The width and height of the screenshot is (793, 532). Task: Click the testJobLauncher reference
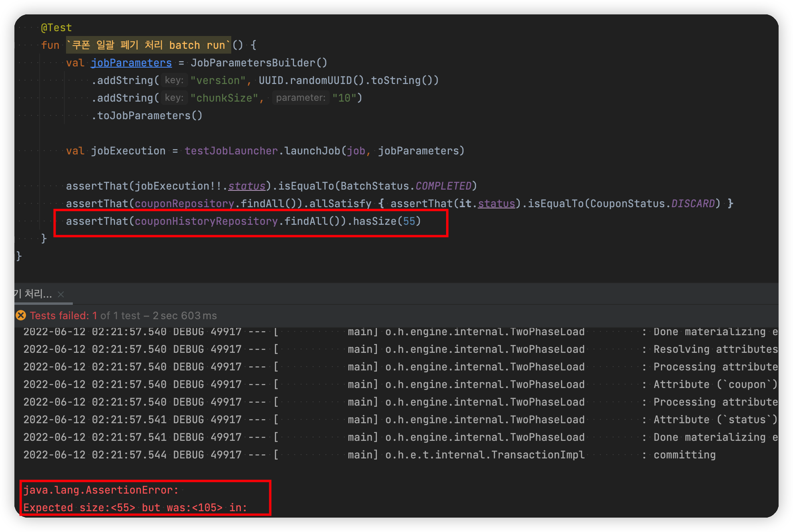(x=231, y=151)
